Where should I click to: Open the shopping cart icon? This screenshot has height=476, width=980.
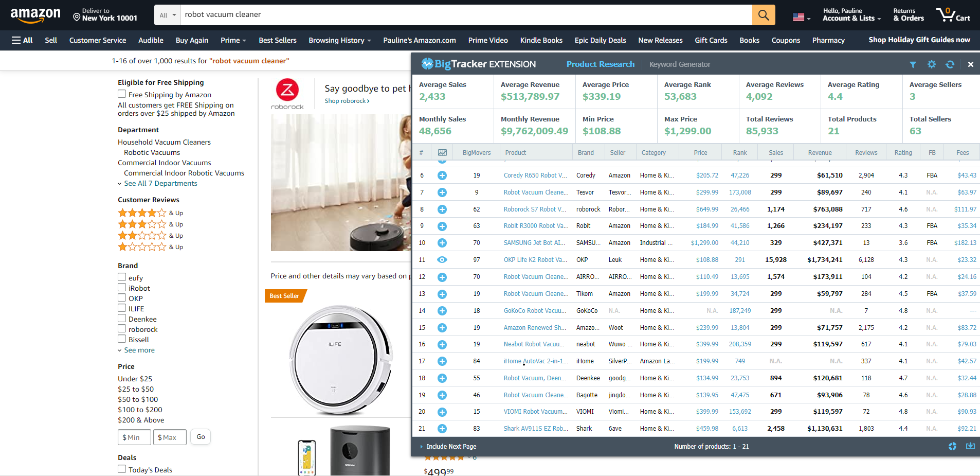953,14
